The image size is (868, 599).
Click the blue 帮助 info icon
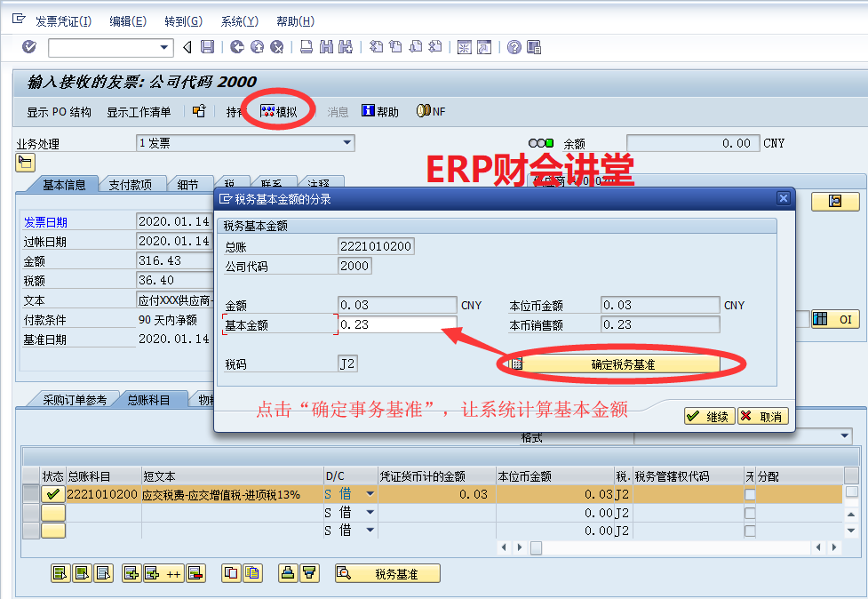pos(368,111)
